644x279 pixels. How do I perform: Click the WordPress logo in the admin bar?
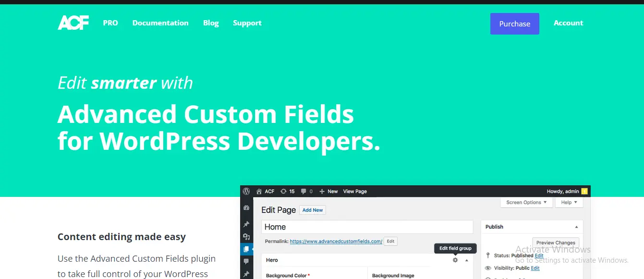tap(246, 191)
